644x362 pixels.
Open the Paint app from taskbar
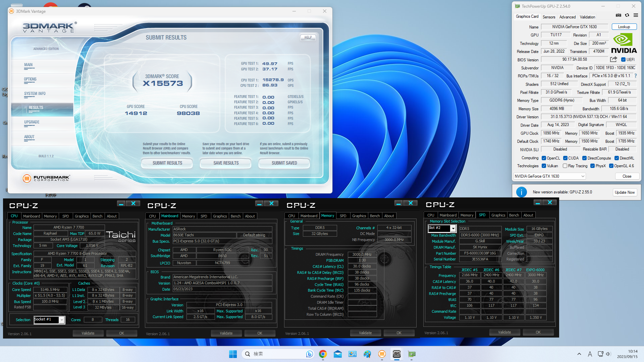click(x=367, y=354)
